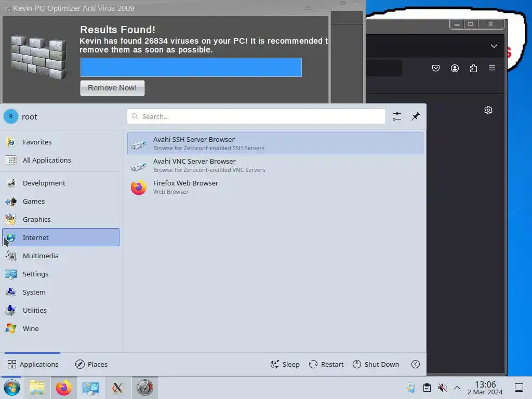Open the Favorites category
This screenshot has height=399, width=532.
tap(61, 142)
